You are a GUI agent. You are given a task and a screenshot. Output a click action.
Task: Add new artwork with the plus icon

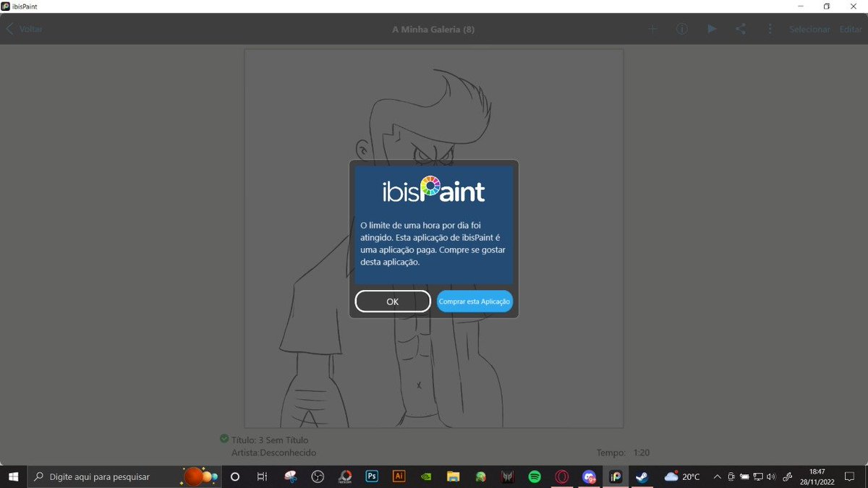[652, 29]
